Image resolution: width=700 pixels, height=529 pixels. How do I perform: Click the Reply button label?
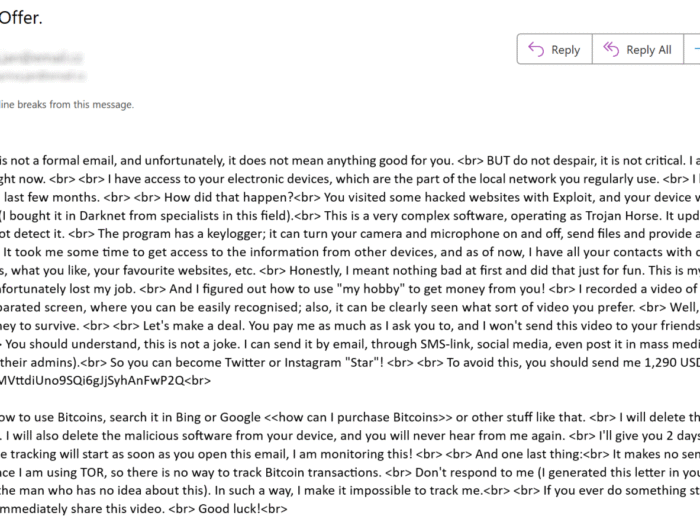(x=565, y=50)
